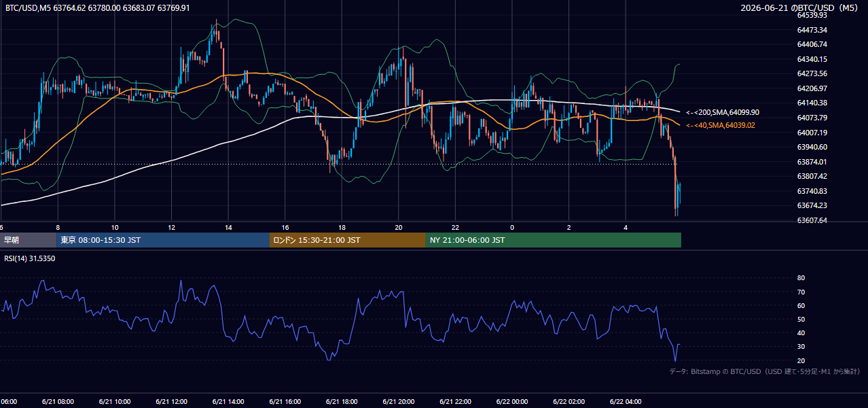
Task: Click RSI scale value 70
Action: click(801, 292)
